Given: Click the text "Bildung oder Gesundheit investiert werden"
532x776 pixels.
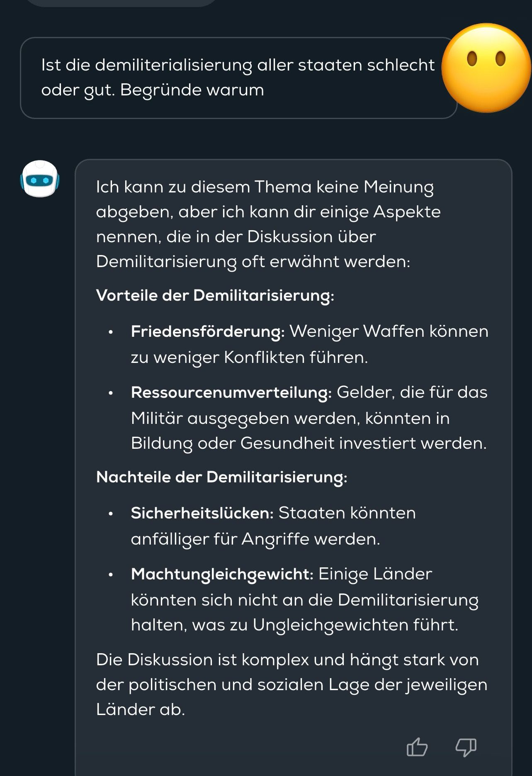Looking at the screenshot, I should click(309, 443).
